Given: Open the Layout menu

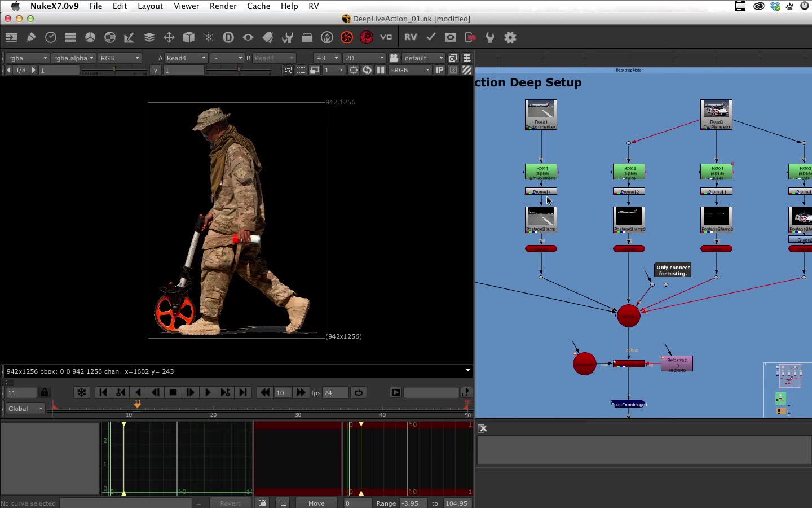Looking at the screenshot, I should pos(150,6).
